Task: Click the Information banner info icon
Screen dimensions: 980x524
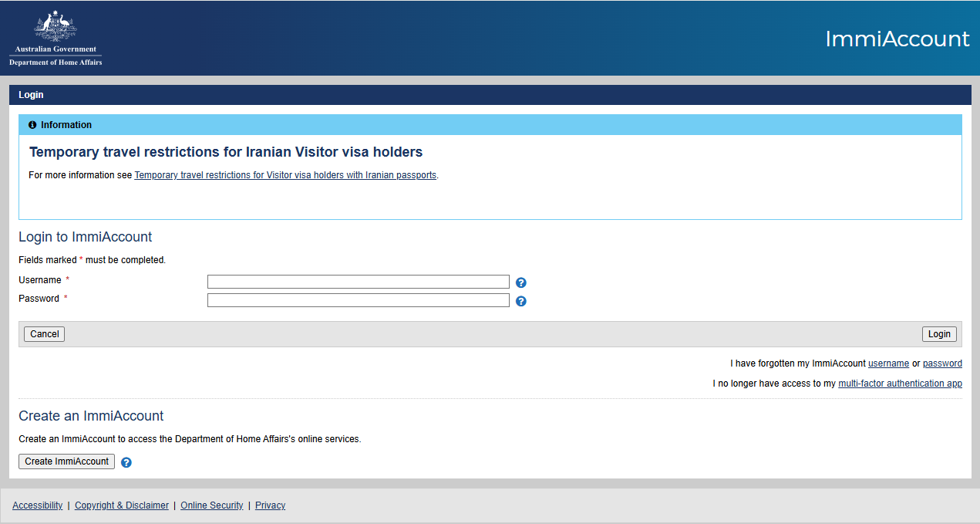Action: tap(32, 125)
